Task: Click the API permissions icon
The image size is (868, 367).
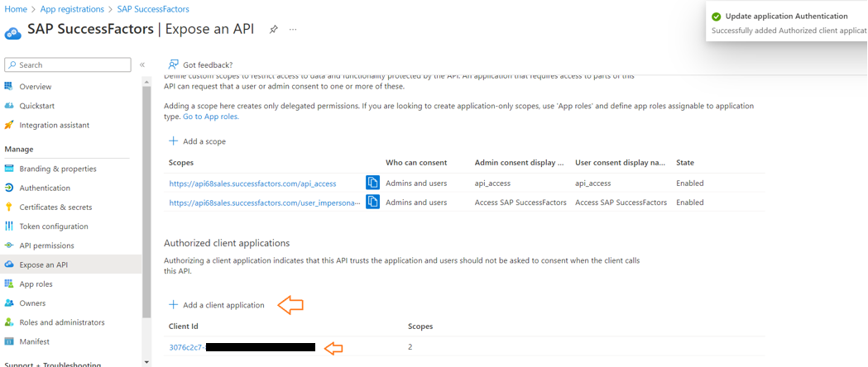Action: 9,245
